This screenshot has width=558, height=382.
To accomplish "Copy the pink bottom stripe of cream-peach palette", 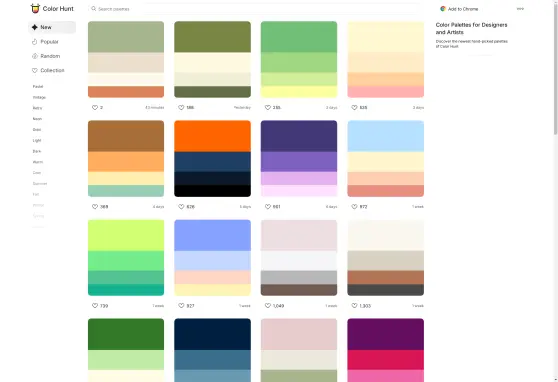I will [x=385, y=92].
